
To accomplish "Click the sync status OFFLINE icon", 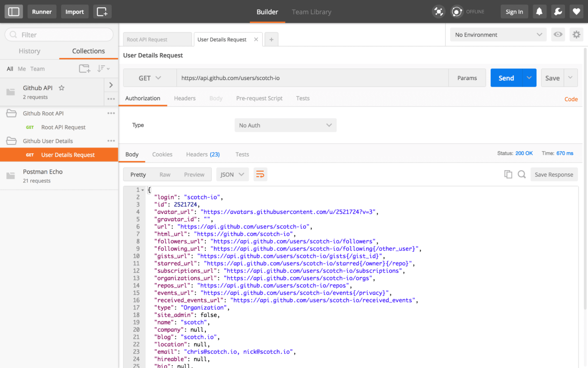I will tap(457, 12).
